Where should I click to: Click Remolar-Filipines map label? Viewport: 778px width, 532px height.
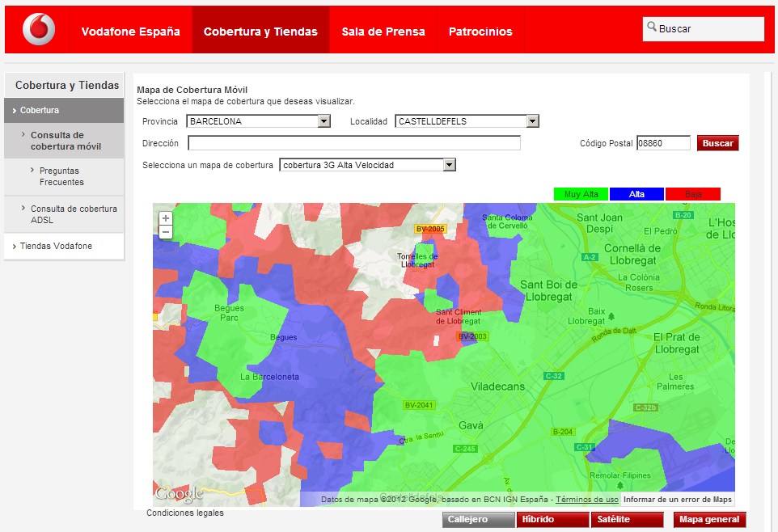click(619, 475)
